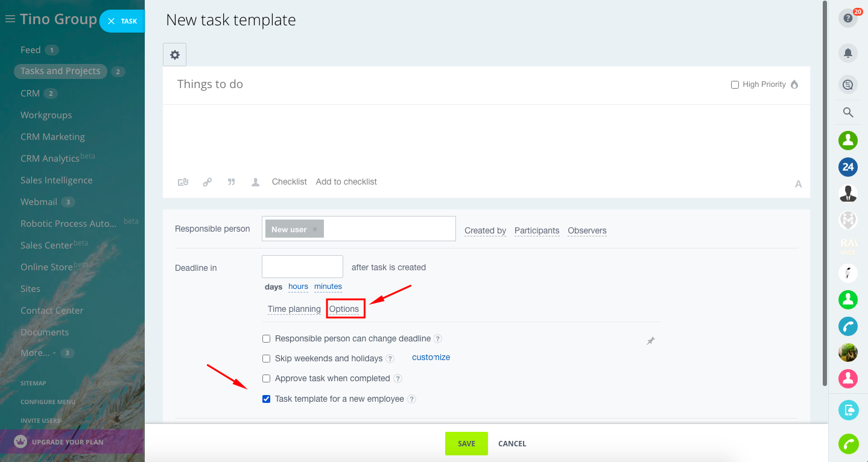This screenshot has height=462, width=868.
Task: Open the pink user avatar
Action: pos(848,379)
